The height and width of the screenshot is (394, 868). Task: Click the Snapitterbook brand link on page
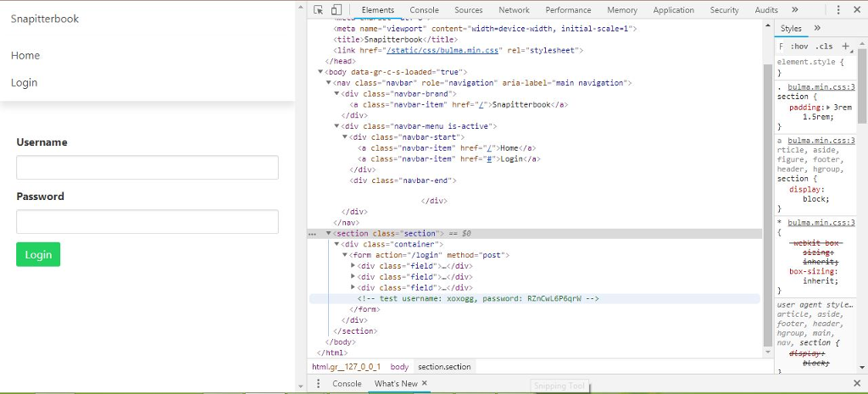tap(45, 19)
